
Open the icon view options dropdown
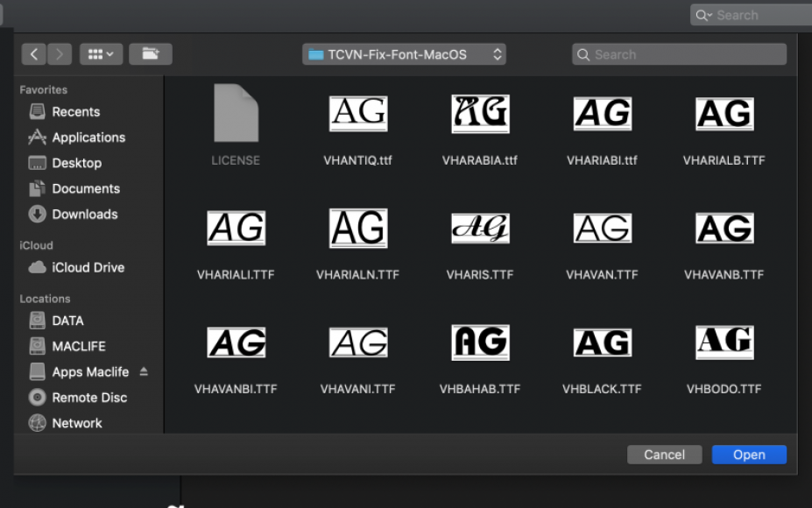pyautogui.click(x=101, y=54)
